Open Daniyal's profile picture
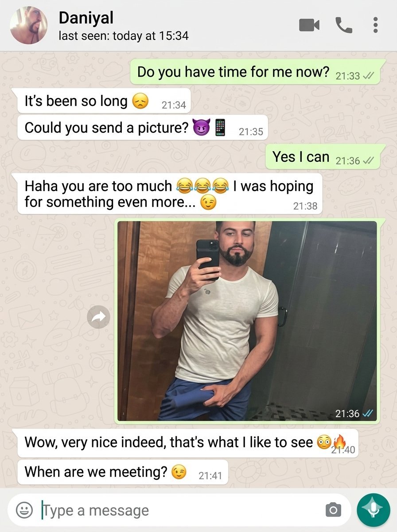 [28, 25]
